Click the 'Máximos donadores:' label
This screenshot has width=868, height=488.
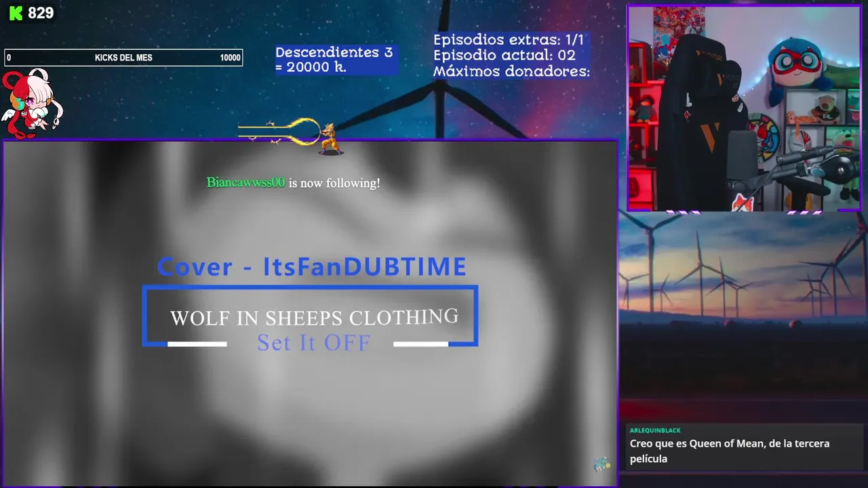tap(512, 71)
